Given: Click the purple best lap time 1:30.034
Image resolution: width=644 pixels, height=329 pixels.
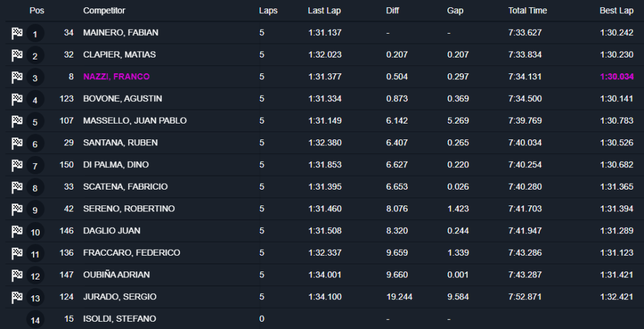Looking at the screenshot, I should click(616, 77).
